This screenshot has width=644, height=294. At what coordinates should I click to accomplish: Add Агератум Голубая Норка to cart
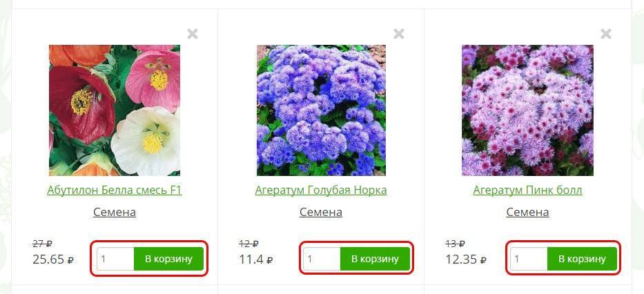pyautogui.click(x=375, y=259)
